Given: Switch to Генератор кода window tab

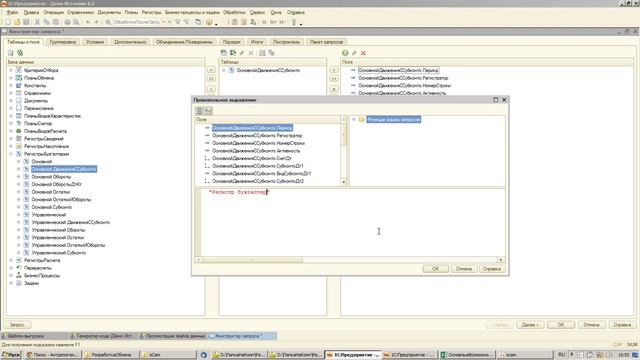Looking at the screenshot, I should [x=103, y=336].
